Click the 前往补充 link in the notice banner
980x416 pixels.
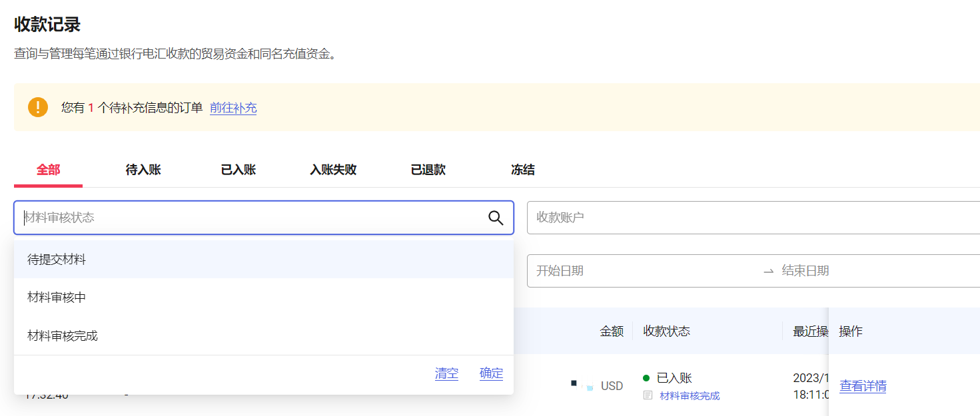click(x=233, y=108)
